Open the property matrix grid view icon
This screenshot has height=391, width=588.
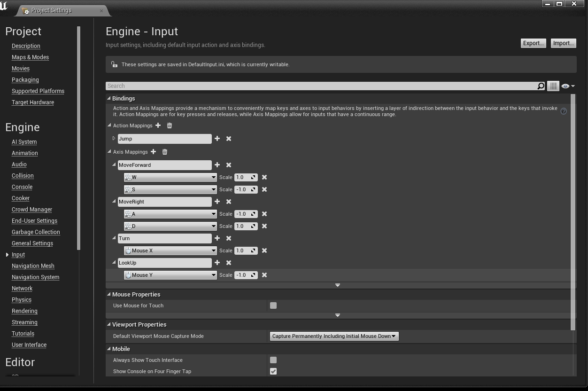point(553,86)
